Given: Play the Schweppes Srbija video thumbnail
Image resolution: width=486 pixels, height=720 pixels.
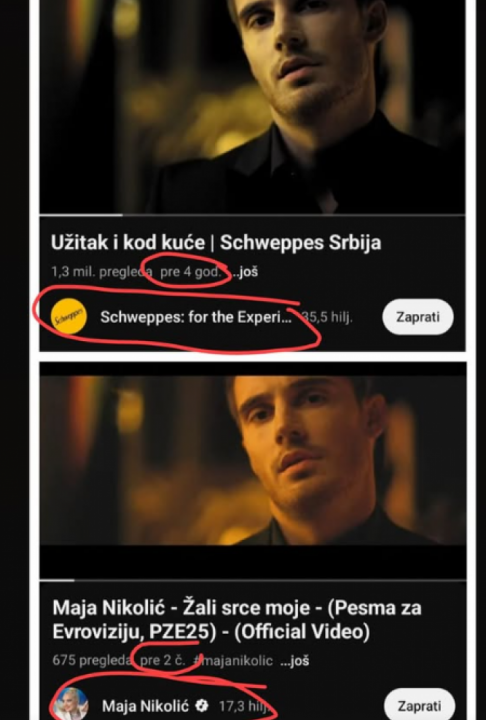Looking at the screenshot, I should (252, 107).
